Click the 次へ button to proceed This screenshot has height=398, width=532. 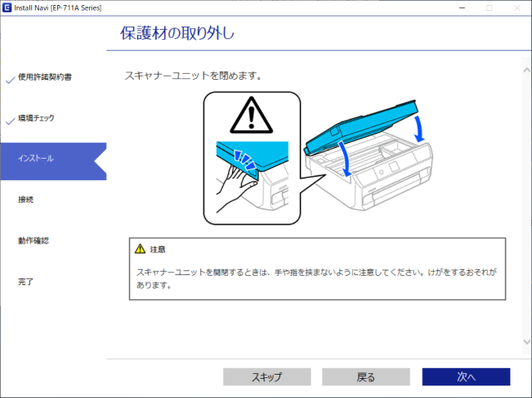(466, 376)
